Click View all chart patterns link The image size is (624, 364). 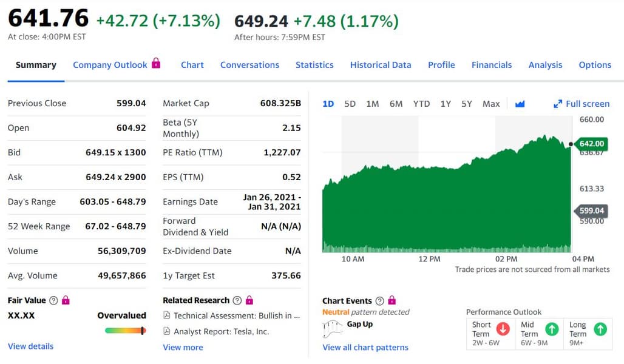coord(365,348)
